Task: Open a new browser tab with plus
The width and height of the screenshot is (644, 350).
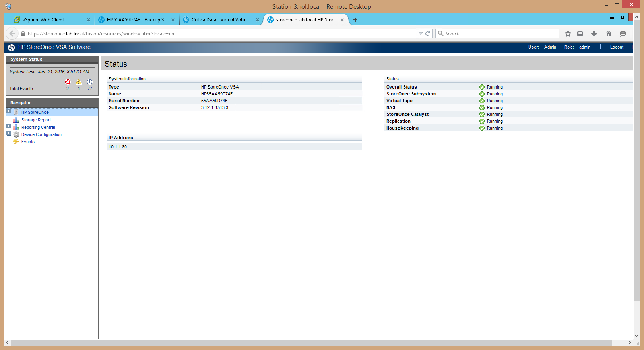Action: point(355,20)
